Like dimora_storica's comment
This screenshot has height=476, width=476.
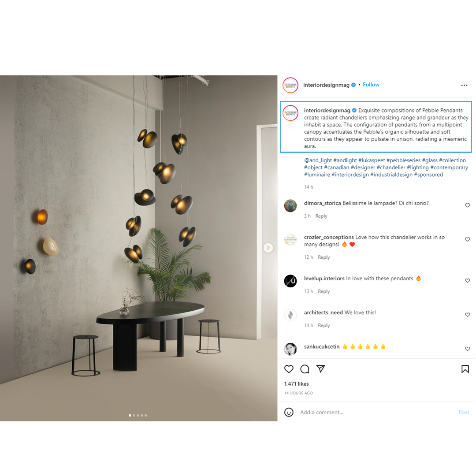pos(468,205)
